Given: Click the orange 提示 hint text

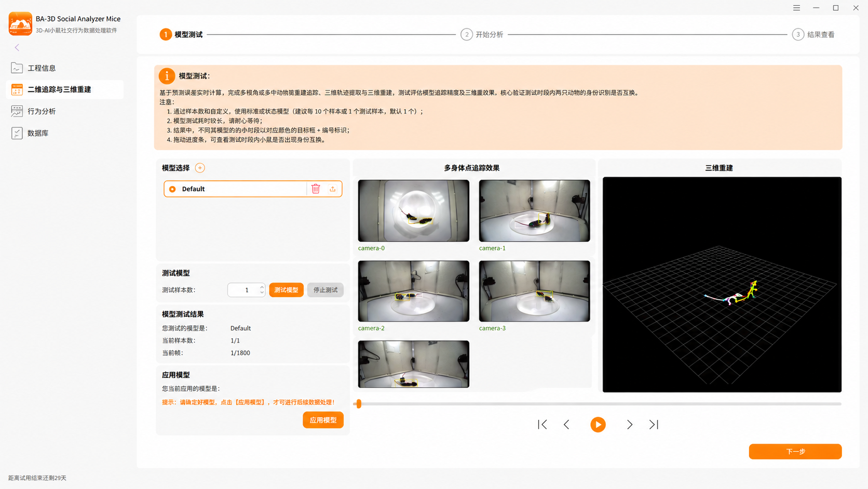Looking at the screenshot, I should pos(248,402).
